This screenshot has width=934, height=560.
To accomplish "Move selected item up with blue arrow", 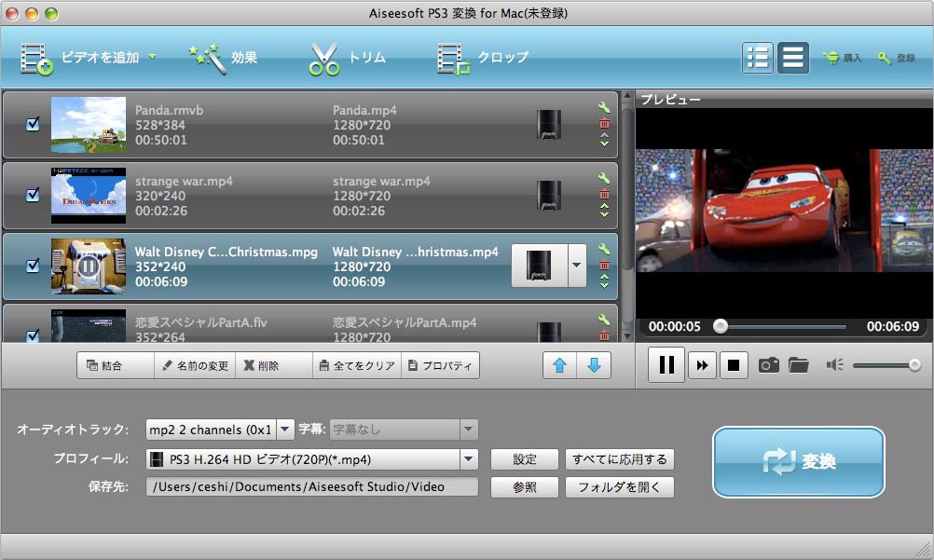I will [559, 365].
